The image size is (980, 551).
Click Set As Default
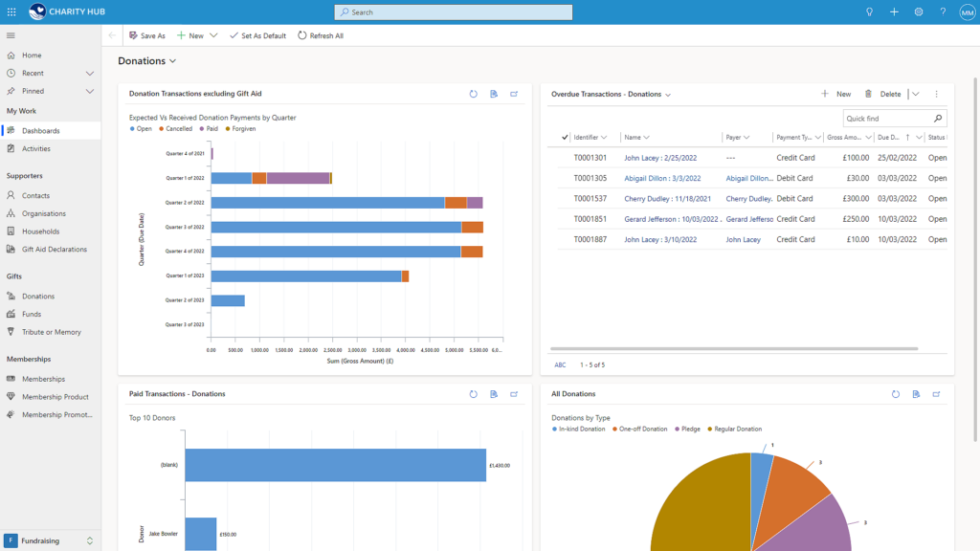coord(257,35)
